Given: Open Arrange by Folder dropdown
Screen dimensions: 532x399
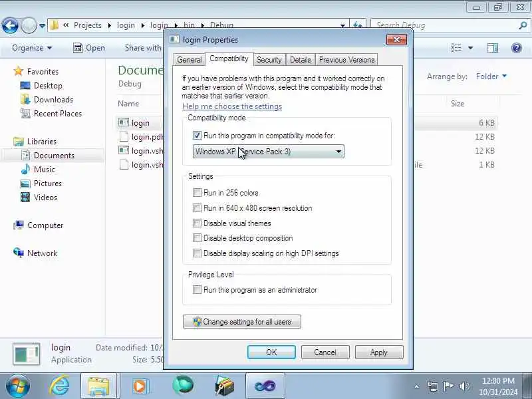Looking at the screenshot, I should click(x=491, y=76).
